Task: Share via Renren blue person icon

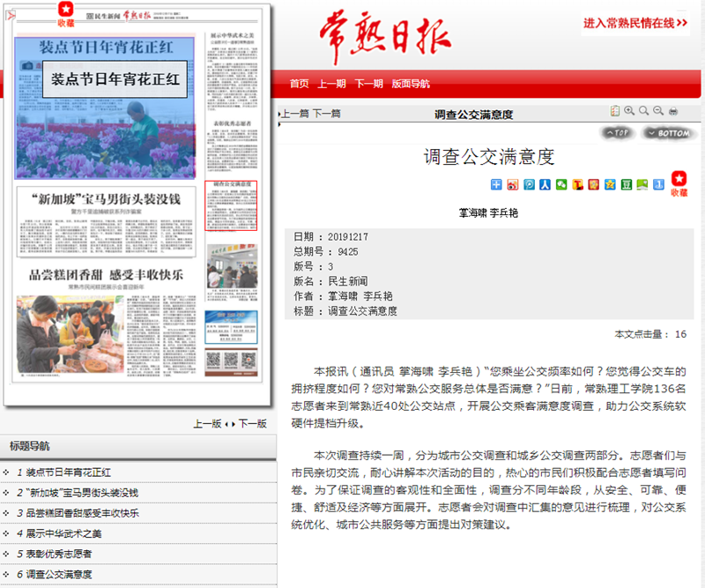Action: (545, 184)
